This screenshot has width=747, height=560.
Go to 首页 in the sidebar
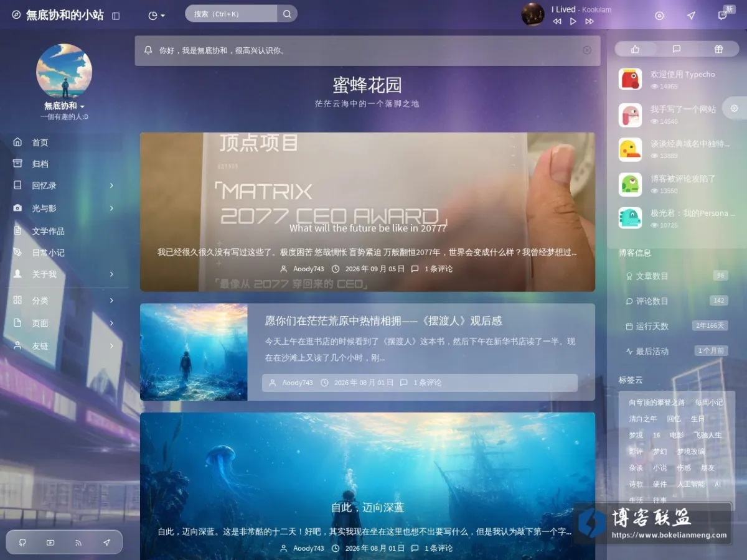pyautogui.click(x=64, y=142)
